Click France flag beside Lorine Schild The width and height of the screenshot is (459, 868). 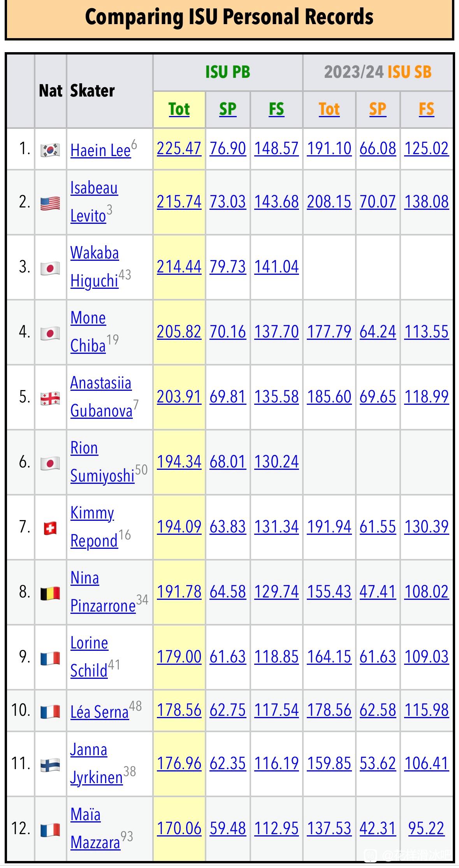[x=50, y=658]
